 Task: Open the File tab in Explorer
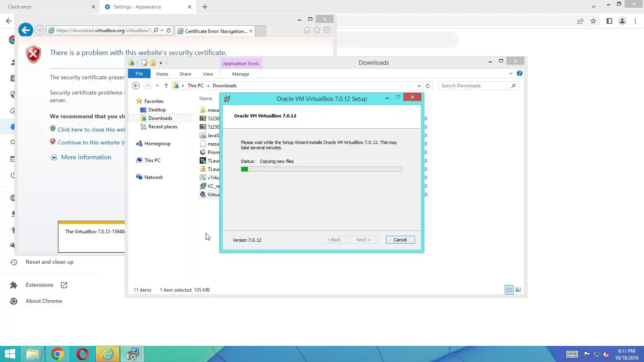point(139,74)
